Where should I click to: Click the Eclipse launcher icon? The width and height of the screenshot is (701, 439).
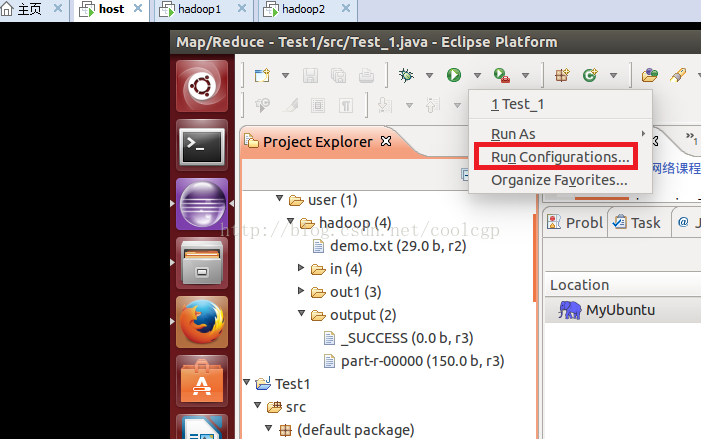click(203, 204)
